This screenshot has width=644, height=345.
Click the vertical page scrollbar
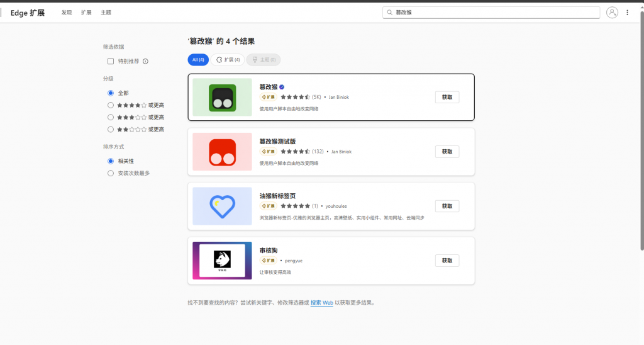coord(642,130)
